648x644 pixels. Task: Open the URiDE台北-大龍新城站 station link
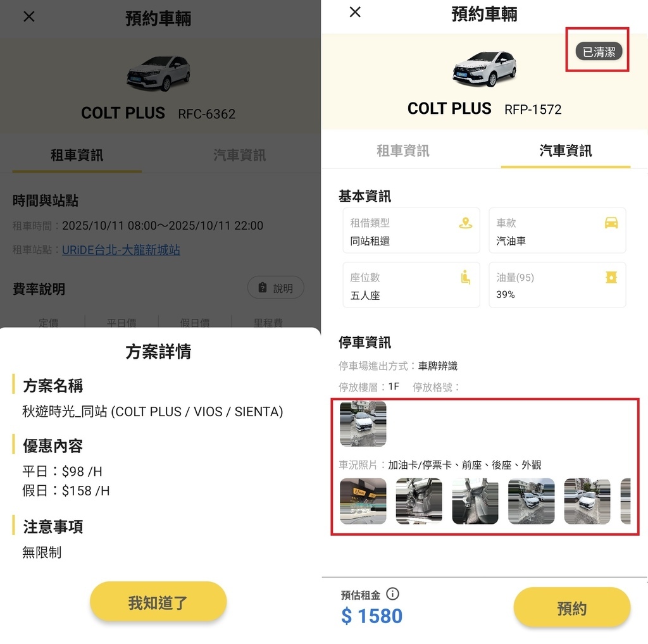[121, 250]
